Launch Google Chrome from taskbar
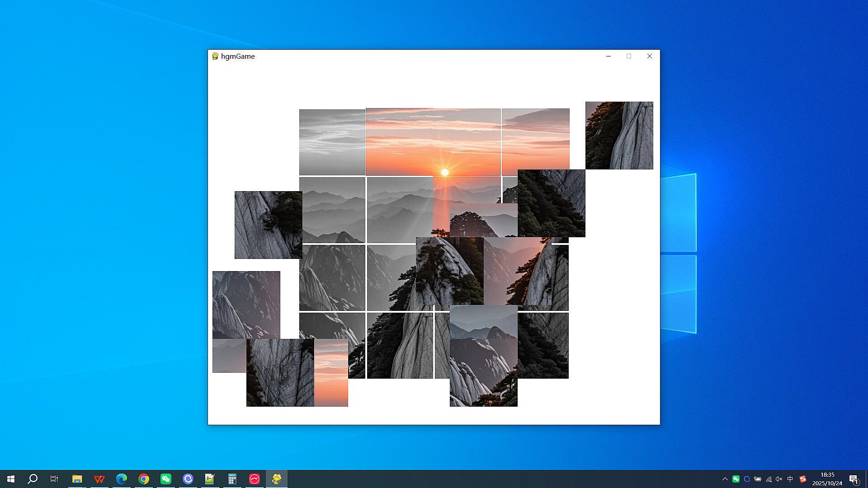The height and width of the screenshot is (488, 868). click(144, 479)
